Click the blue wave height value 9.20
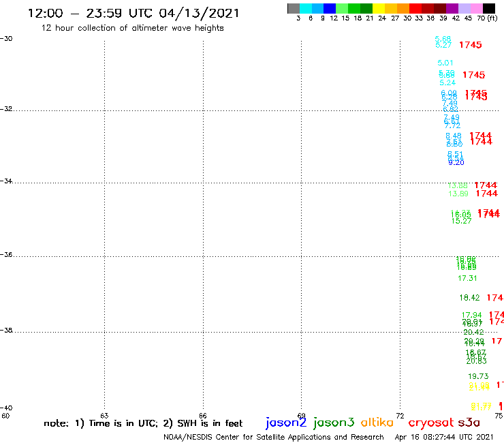 coord(456,162)
